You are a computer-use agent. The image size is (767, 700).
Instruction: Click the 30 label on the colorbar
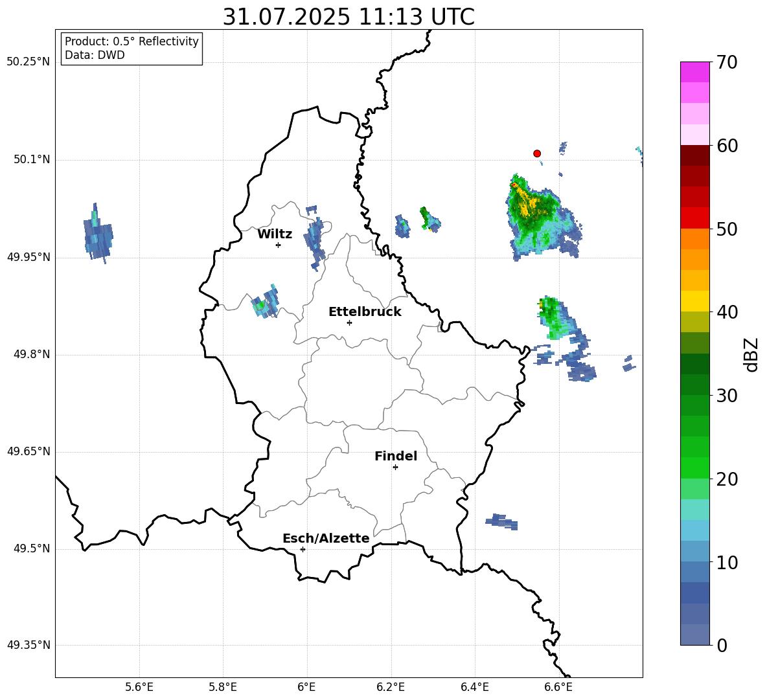pyautogui.click(x=727, y=396)
